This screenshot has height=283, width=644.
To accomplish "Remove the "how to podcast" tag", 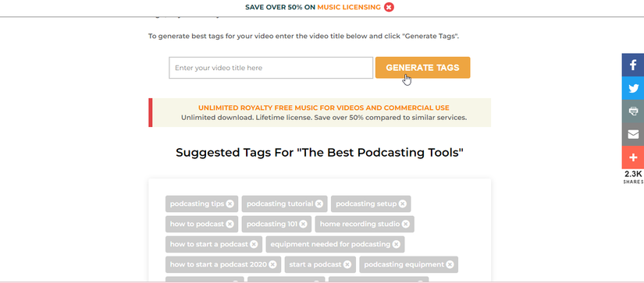I will pyautogui.click(x=230, y=224).
